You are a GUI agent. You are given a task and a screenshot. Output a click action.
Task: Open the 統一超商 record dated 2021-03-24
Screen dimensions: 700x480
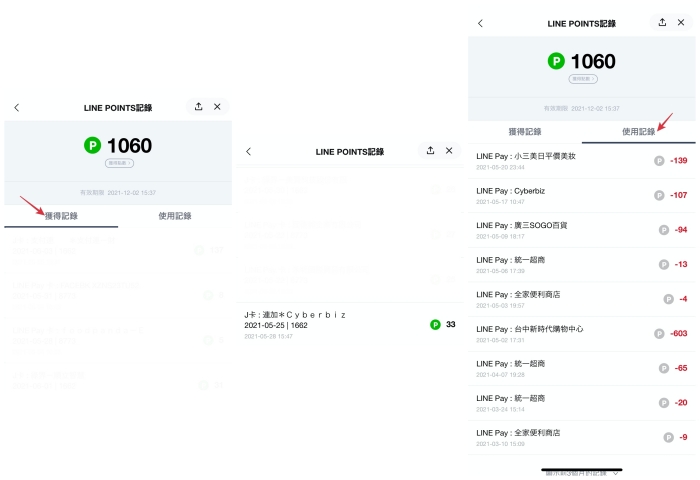click(x=582, y=403)
